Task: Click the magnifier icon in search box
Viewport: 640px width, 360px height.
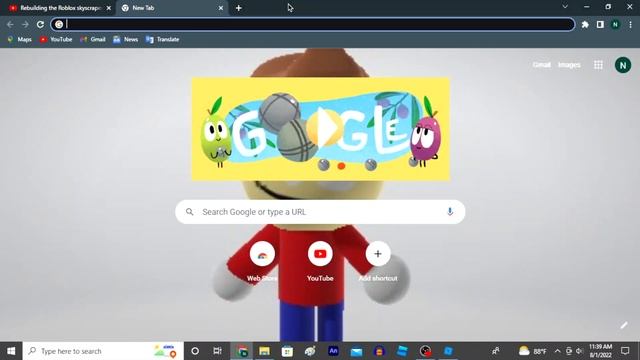Action: click(x=189, y=212)
